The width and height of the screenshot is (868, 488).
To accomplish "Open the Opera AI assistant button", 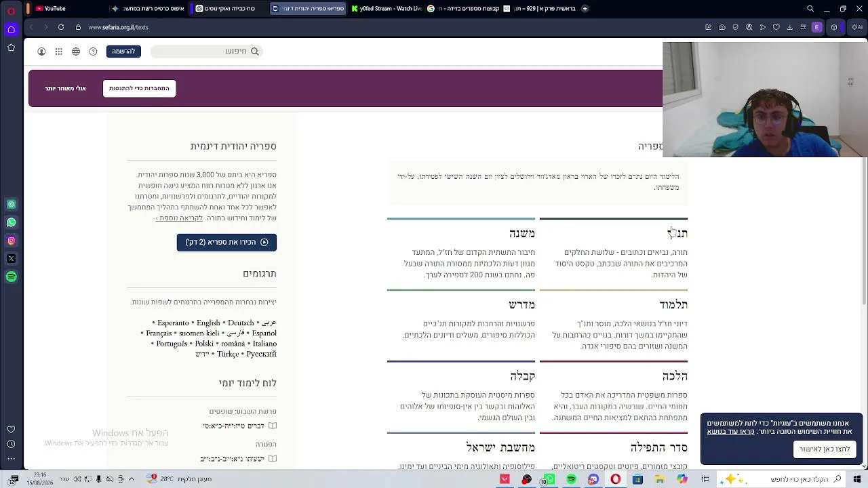I will [857, 27].
